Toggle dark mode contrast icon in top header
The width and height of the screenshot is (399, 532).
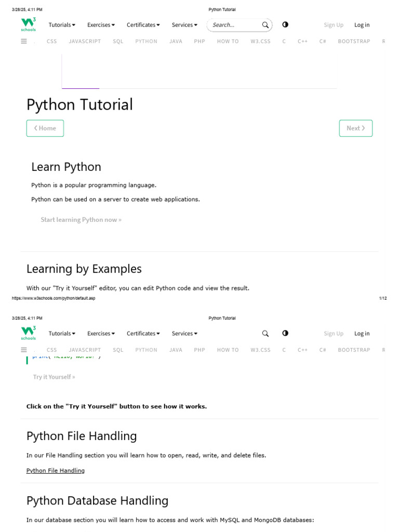(x=285, y=24)
